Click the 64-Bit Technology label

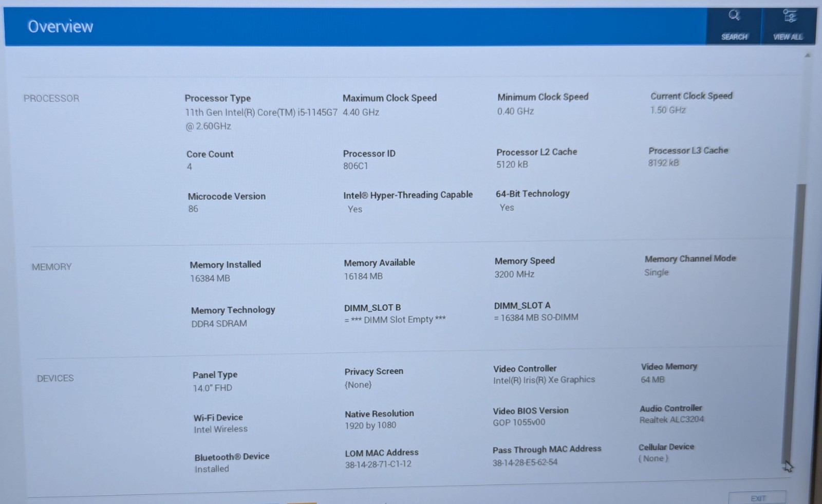point(532,194)
